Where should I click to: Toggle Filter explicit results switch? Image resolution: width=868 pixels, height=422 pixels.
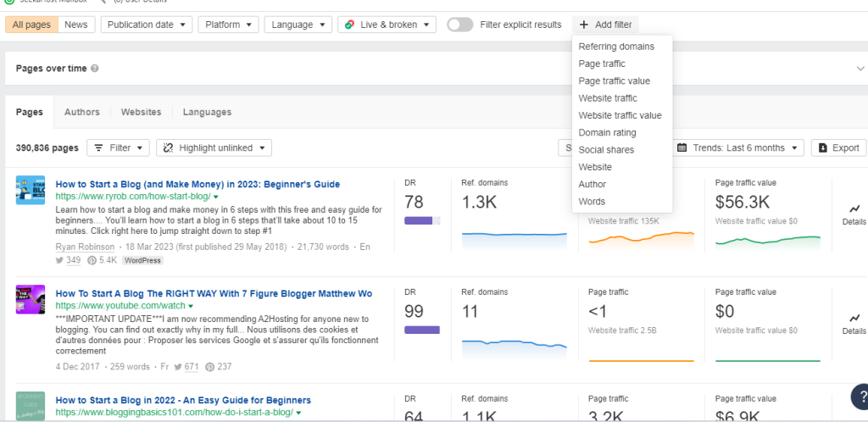pyautogui.click(x=460, y=25)
